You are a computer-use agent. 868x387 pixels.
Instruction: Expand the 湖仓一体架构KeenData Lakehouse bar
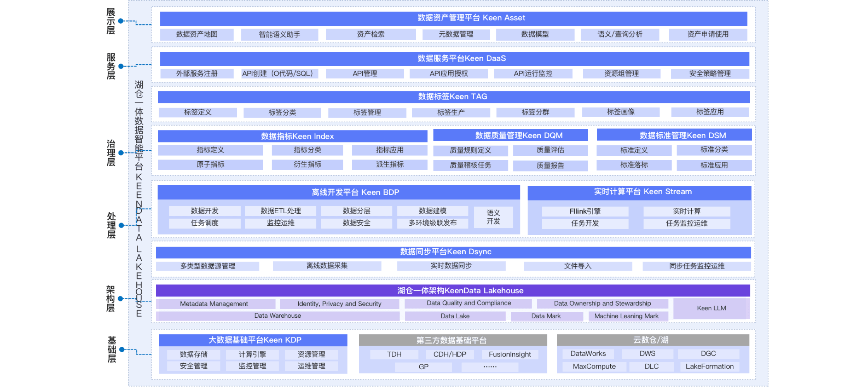click(x=454, y=290)
